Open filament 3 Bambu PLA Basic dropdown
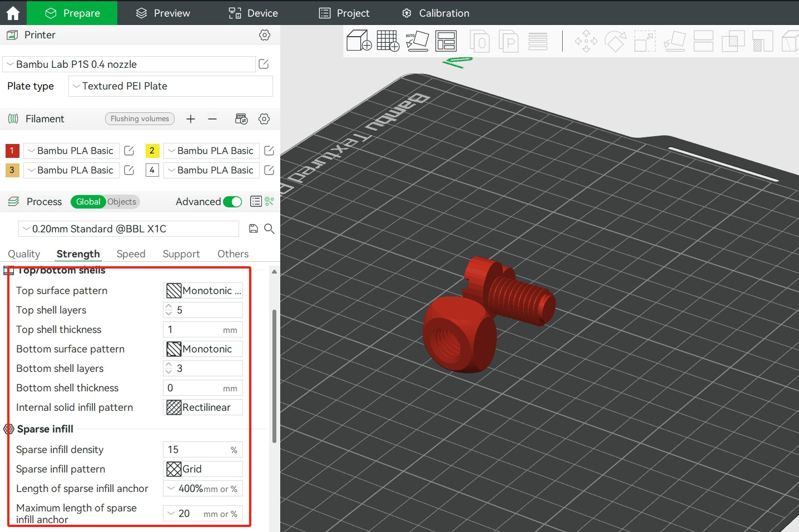The height and width of the screenshot is (532, 799). [x=71, y=170]
